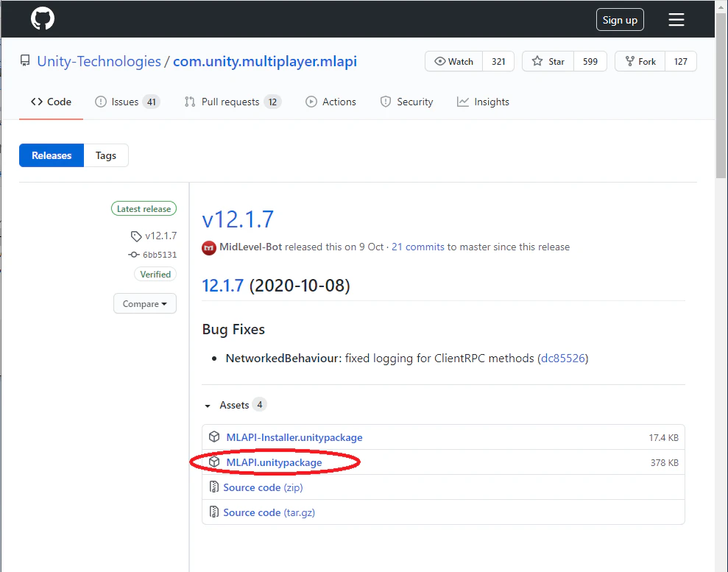Click the v12.1.7 tag icon

[136, 236]
